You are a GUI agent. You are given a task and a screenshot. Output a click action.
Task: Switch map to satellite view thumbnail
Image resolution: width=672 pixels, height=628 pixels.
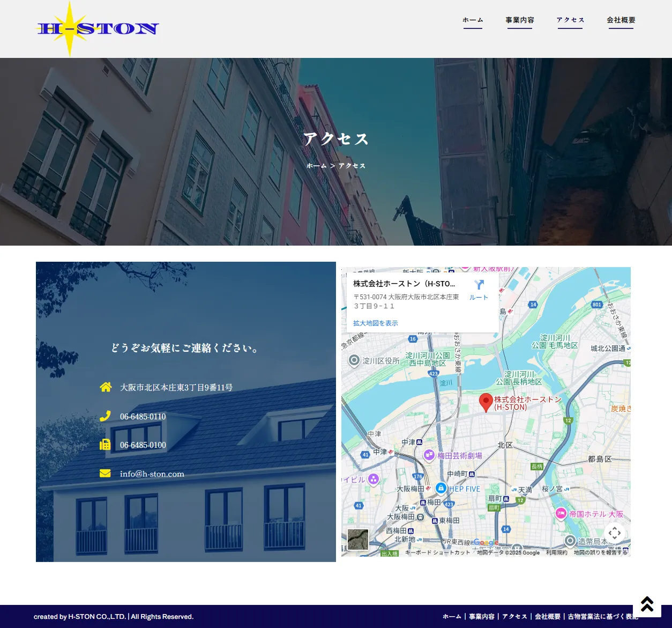357,540
